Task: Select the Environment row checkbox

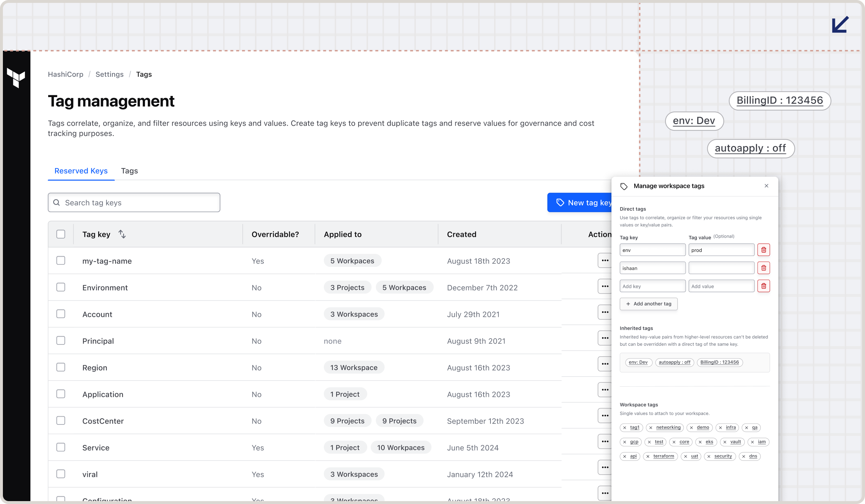Action: point(61,287)
